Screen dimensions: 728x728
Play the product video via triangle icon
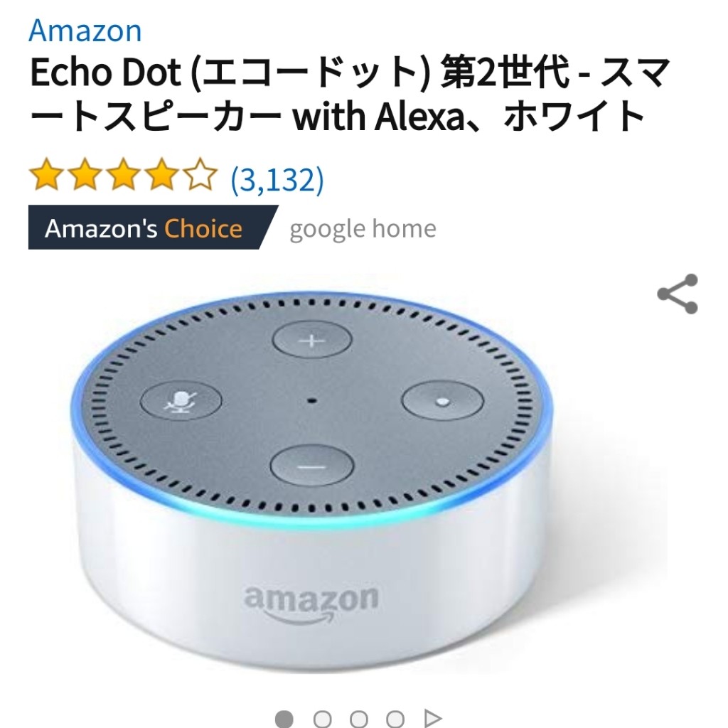tap(433, 719)
